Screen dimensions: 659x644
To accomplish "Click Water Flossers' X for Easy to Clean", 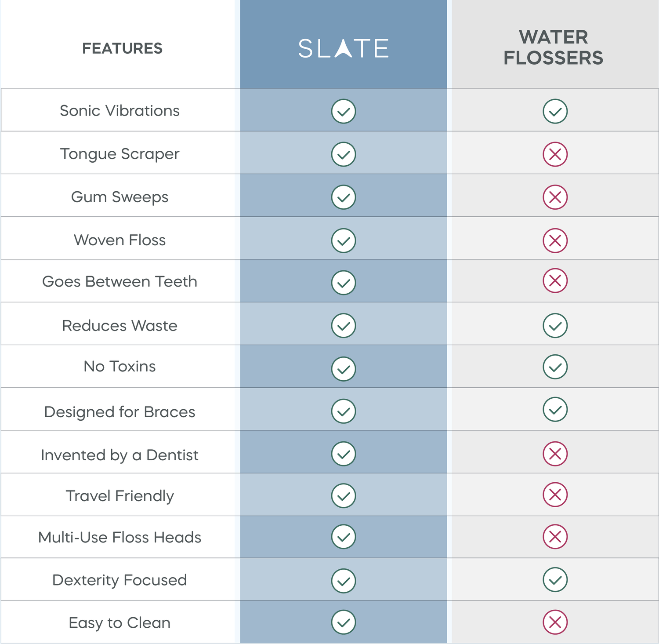I will pos(555,622).
